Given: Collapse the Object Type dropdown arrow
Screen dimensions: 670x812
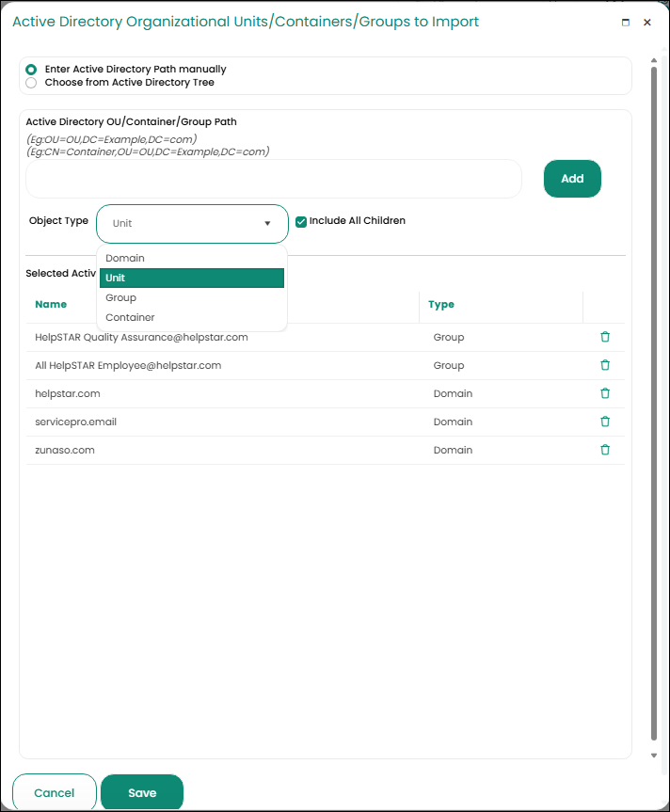Looking at the screenshot, I should coord(267,224).
